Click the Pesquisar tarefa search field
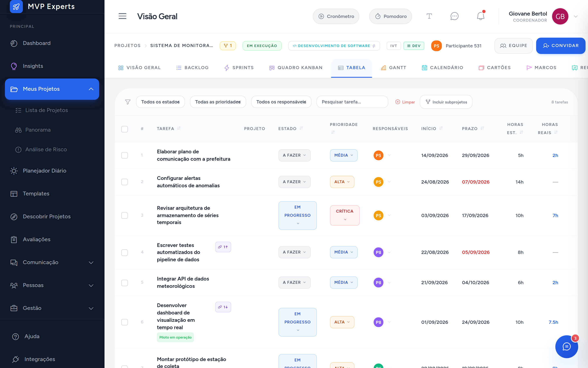This screenshot has width=588, height=368. 352,102
